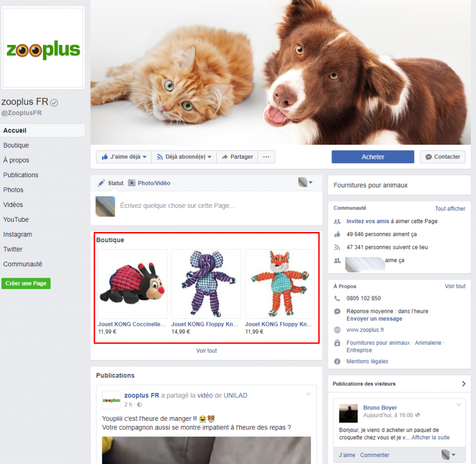The width and height of the screenshot is (476, 464).
Task: Click the phone icon beside 0805 102 850
Action: [337, 298]
